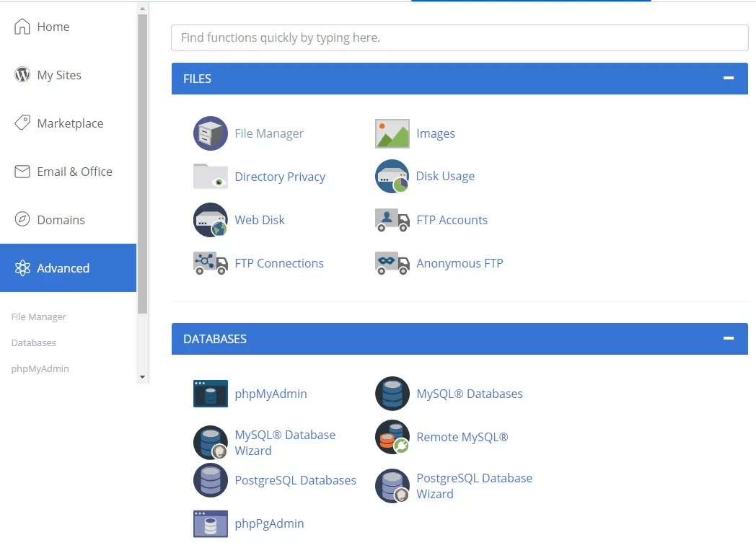Open the Anonymous FTP text link
The image size is (756, 553).
coord(460,263)
